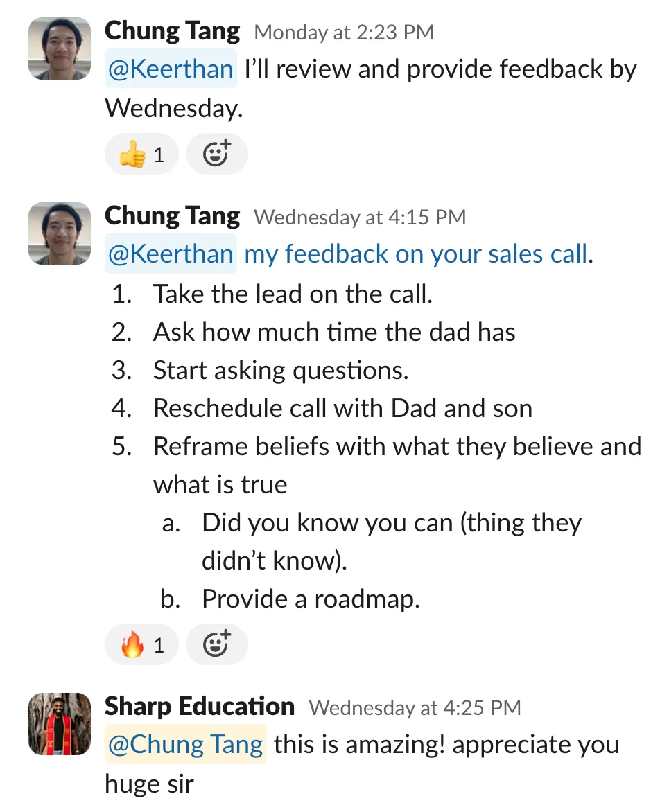
Task: Click sub-item 'Provide a roadmap.'
Action: click(311, 599)
